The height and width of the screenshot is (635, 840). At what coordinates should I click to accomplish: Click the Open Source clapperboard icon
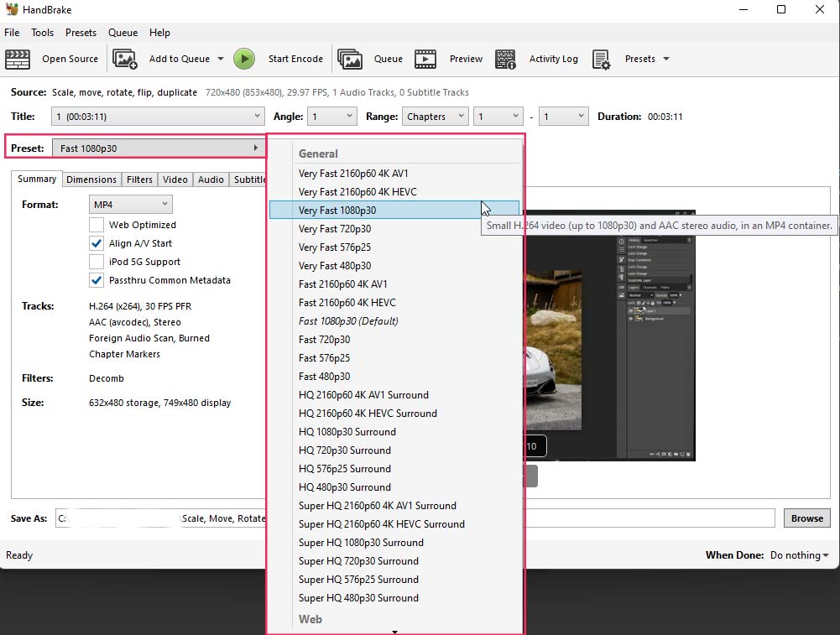coord(18,59)
